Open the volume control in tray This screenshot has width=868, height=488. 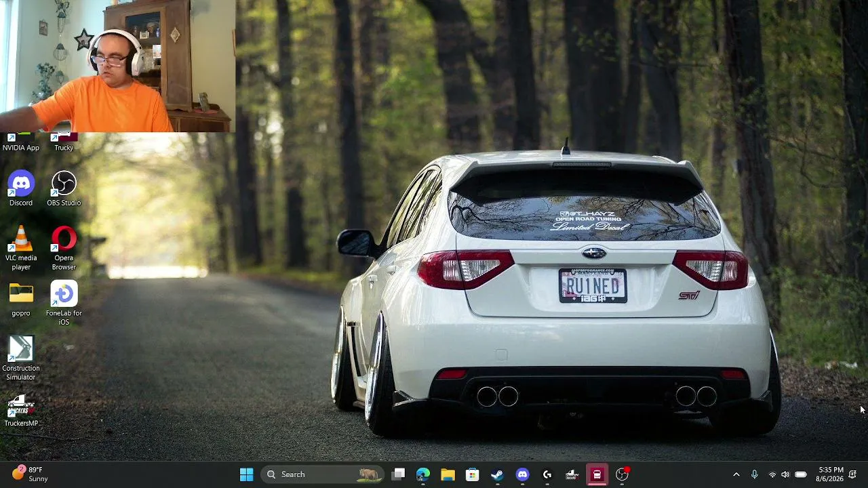point(785,474)
